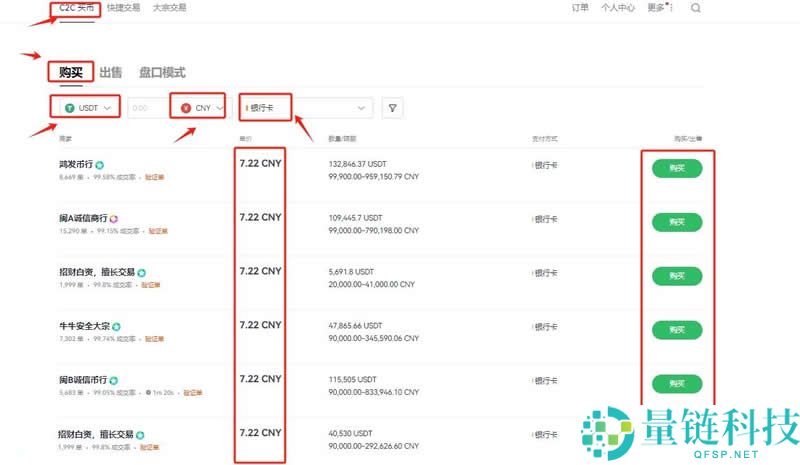The image size is (800, 465).
Task: Go to 订单 in the top bar
Action: point(580,8)
